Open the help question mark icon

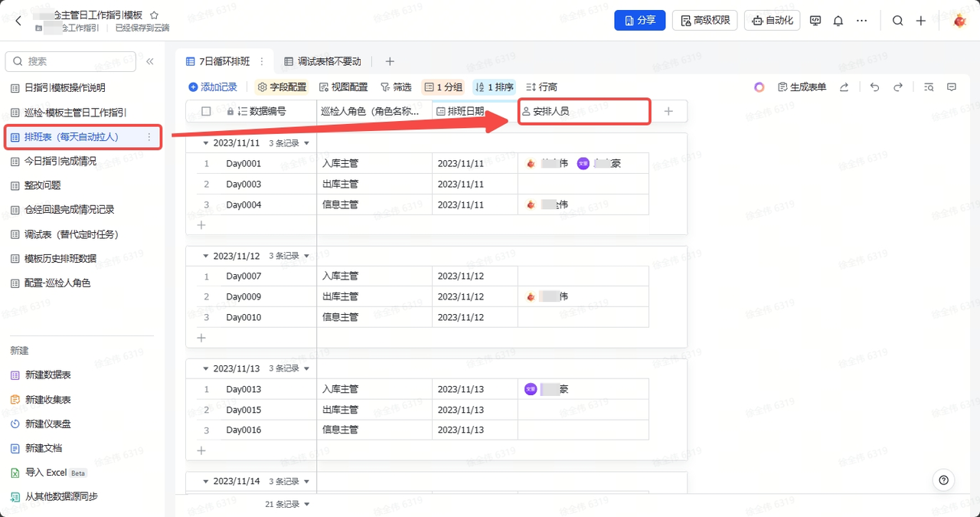click(943, 480)
